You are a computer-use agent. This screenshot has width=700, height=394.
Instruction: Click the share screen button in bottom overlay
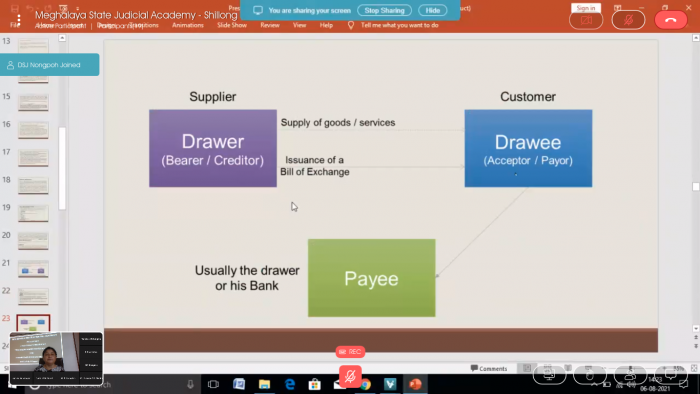[x=550, y=374]
